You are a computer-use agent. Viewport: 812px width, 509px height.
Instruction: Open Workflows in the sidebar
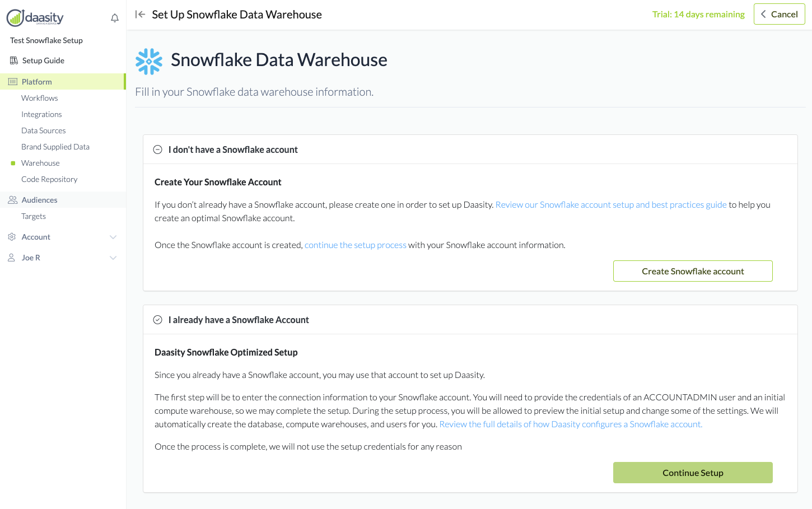pos(40,98)
